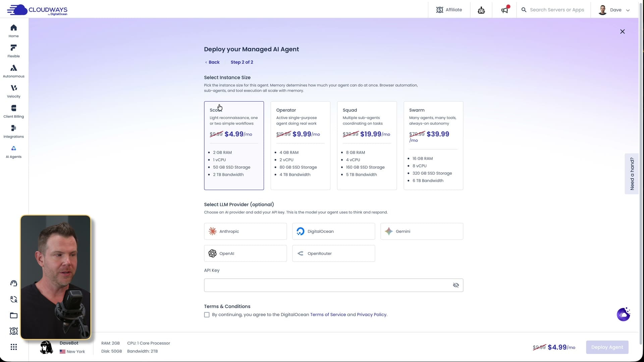
Task: Close the deploy agent dialog
Action: [622, 32]
